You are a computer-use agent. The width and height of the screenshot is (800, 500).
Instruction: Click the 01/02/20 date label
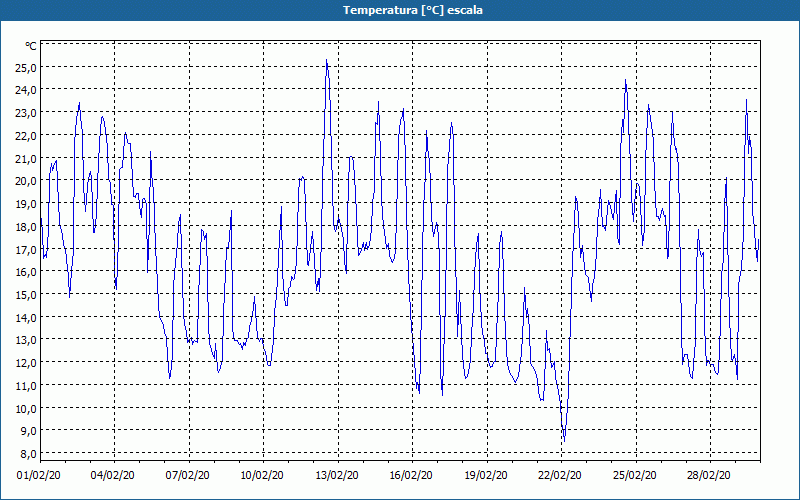tap(39, 475)
